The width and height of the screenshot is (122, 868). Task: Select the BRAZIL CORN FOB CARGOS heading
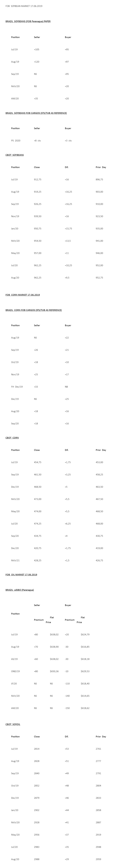click(34, 310)
